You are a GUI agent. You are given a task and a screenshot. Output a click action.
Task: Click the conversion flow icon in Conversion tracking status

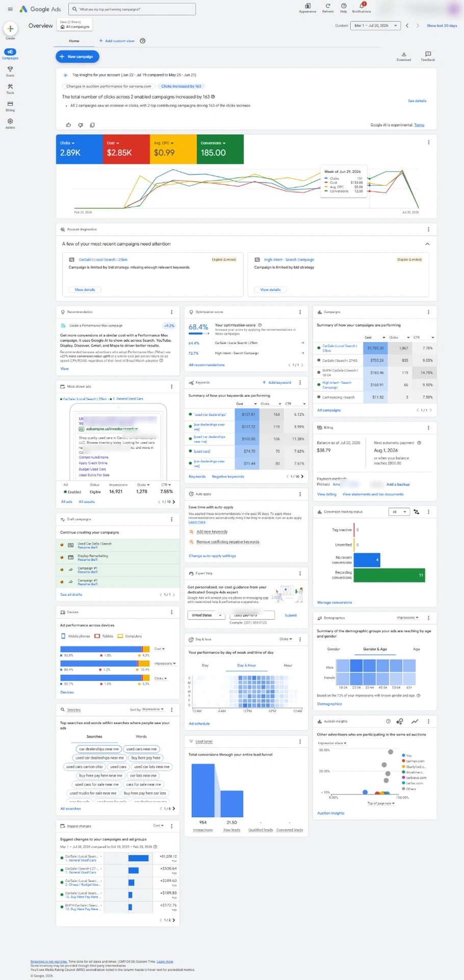tap(417, 511)
